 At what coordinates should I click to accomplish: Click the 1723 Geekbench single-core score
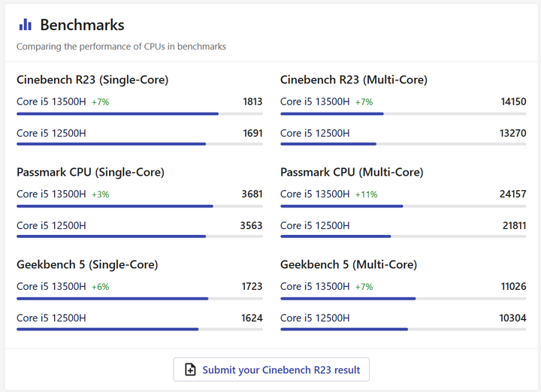[252, 287]
